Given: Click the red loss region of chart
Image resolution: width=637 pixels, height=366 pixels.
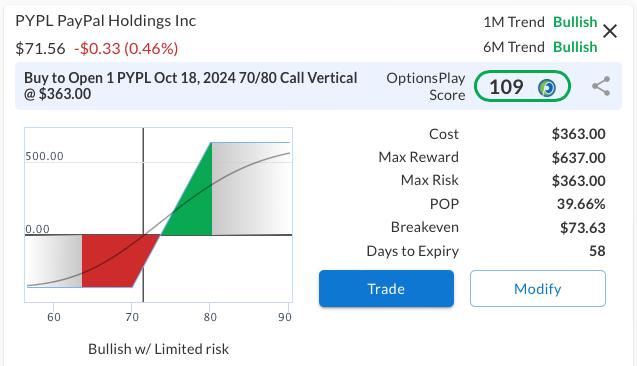Looking at the screenshot, I should tap(118, 260).
